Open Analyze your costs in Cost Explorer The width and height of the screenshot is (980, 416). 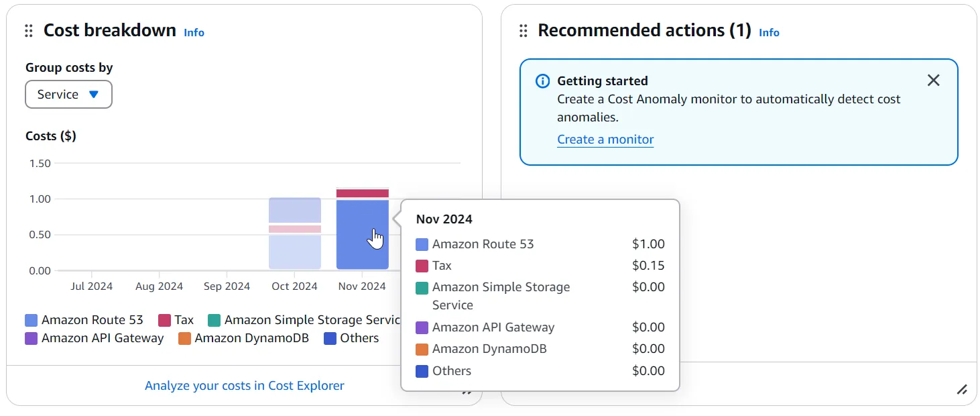point(245,386)
